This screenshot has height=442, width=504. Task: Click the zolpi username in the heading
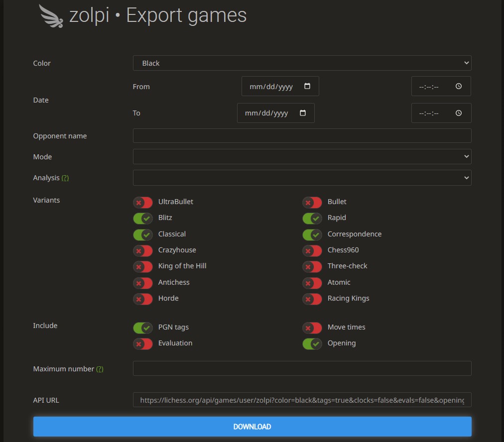click(89, 15)
